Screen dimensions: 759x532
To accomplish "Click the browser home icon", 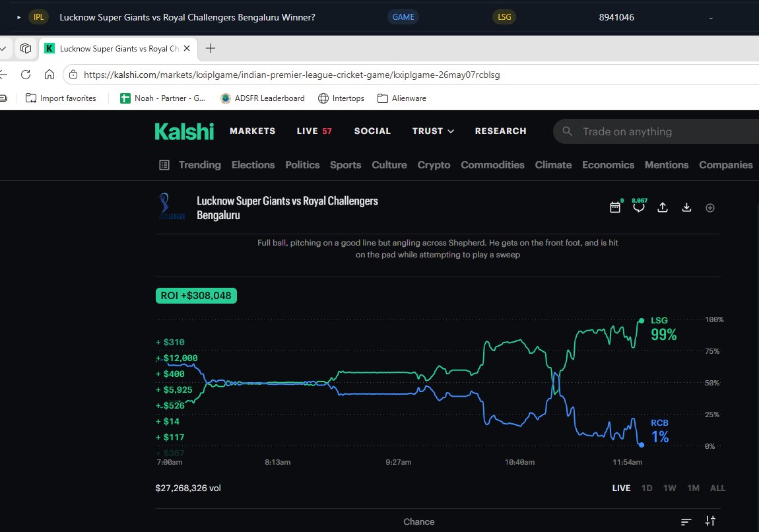I will (x=49, y=75).
